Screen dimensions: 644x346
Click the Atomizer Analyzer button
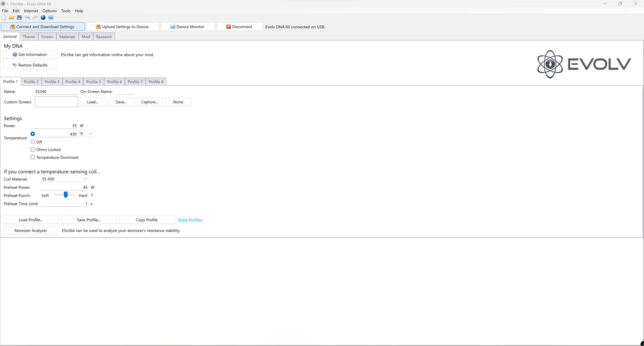31,231
